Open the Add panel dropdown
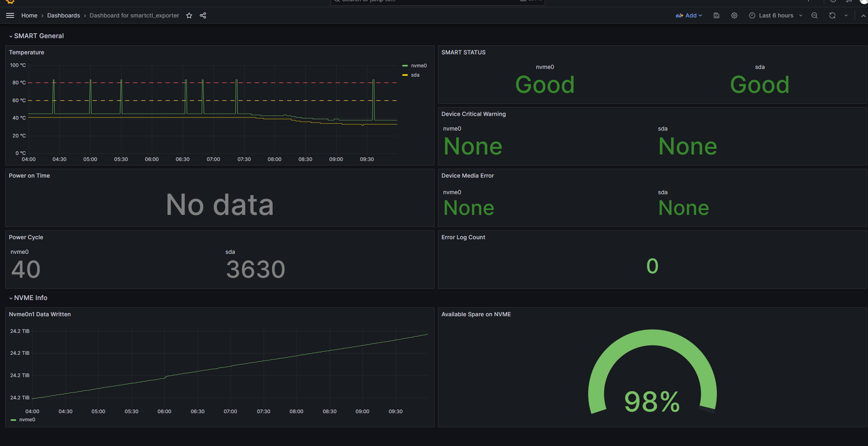The image size is (868, 446). [x=689, y=15]
